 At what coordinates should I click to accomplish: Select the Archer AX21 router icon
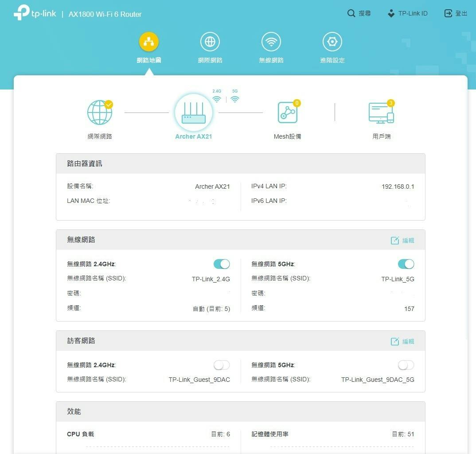(x=194, y=113)
